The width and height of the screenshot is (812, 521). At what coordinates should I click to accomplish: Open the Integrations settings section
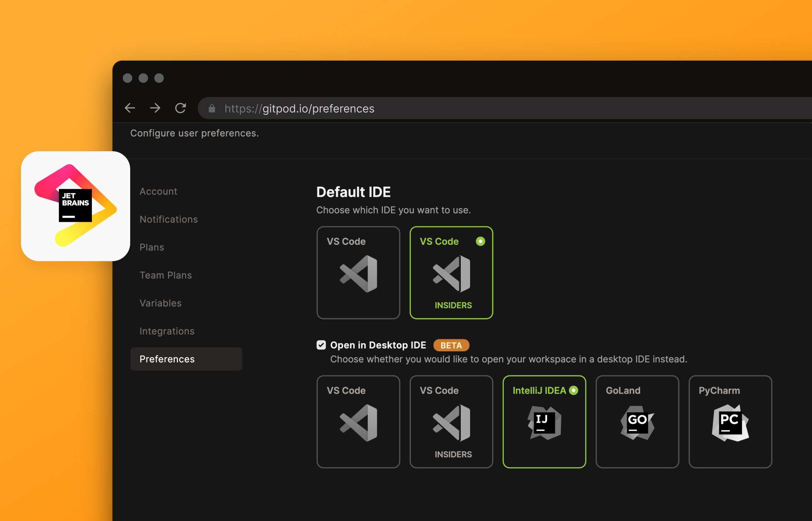click(167, 330)
